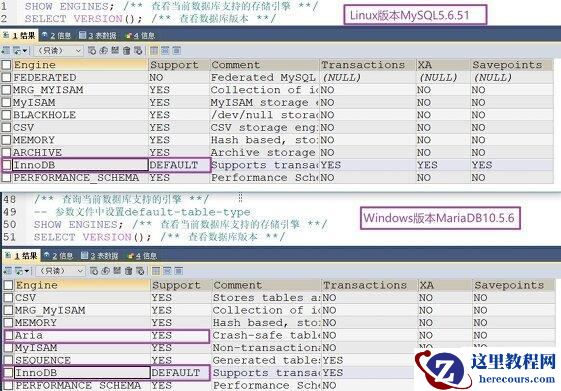Toggle select-all checkbox in MariaDB grid header
Screen dimensions: 561x391
click(x=9, y=285)
